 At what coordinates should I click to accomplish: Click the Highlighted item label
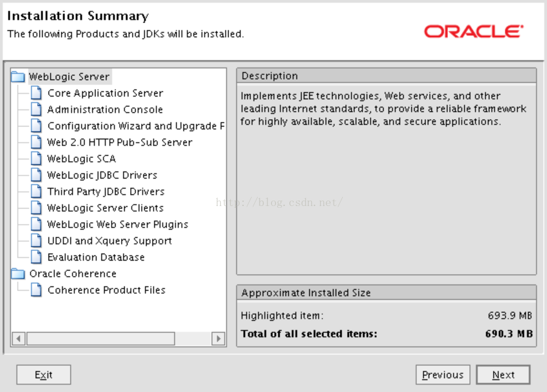pyautogui.click(x=282, y=315)
